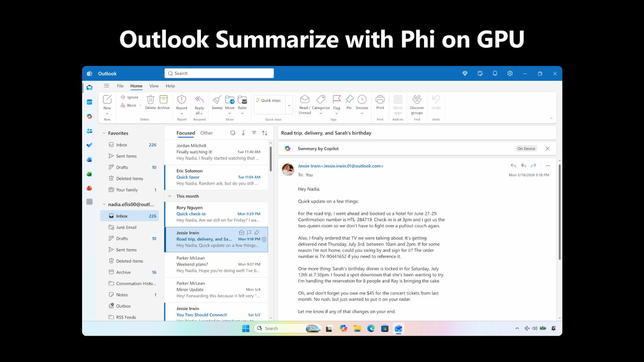Toggle pin on Jessie Irwin's selected email
Screen dimensions: 644x362
pyautogui.click(x=256, y=233)
